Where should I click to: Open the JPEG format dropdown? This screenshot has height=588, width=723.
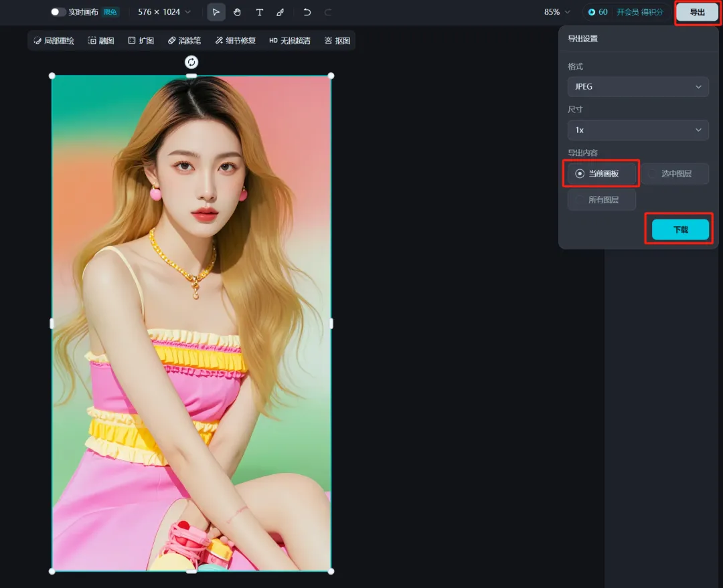638,87
